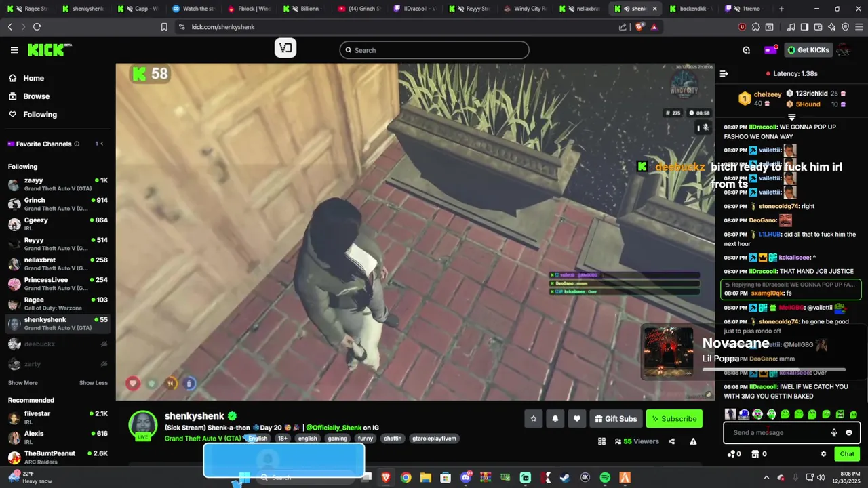Click the heart follow icon for shenkyshenk
Screen dimensions: 868x488
pos(576,419)
